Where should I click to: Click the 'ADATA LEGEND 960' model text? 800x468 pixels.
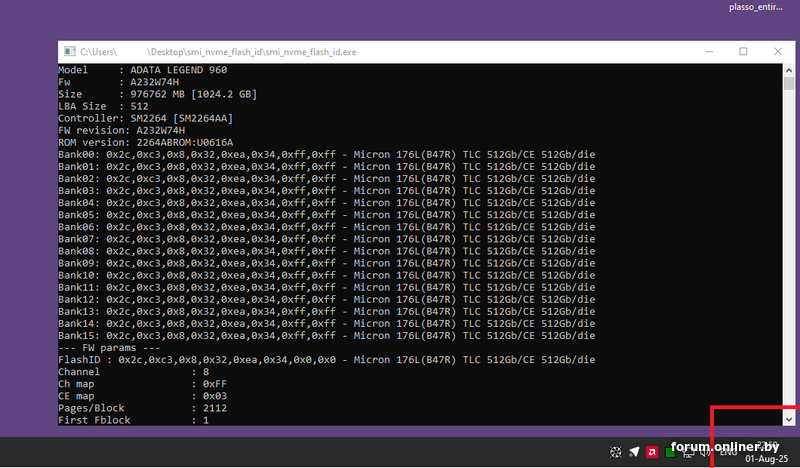tap(179, 70)
